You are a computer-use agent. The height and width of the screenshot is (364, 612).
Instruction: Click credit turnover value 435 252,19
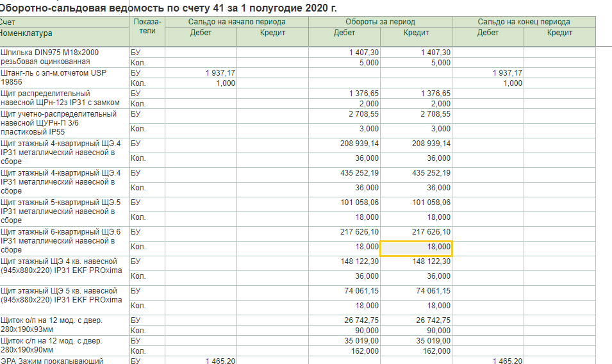431,173
